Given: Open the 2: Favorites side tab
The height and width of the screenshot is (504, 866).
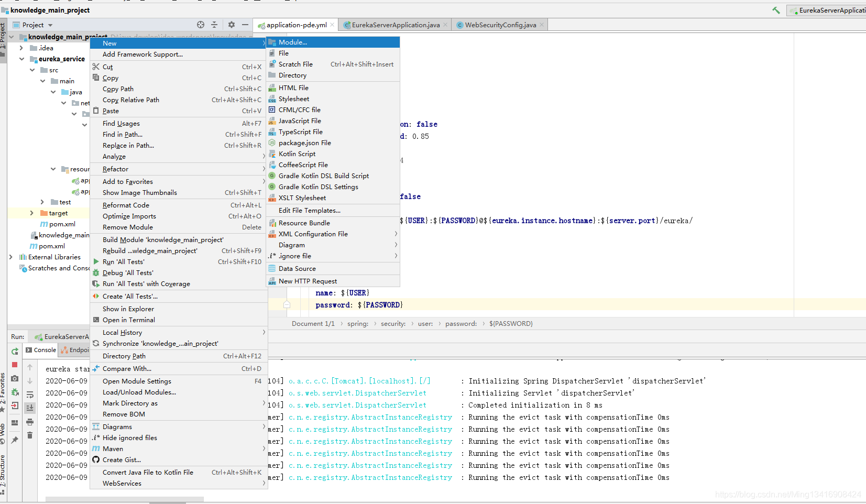Looking at the screenshot, I should pos(3,391).
